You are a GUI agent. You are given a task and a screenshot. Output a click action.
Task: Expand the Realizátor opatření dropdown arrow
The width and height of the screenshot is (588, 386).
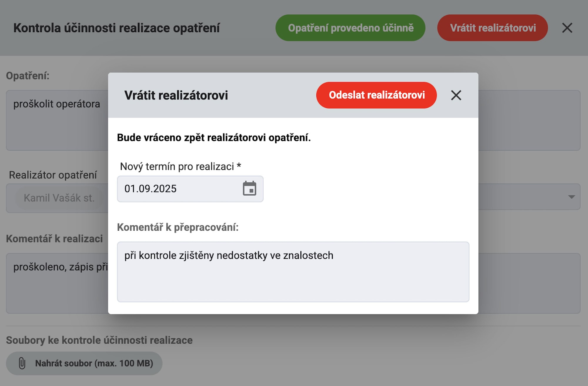571,197
